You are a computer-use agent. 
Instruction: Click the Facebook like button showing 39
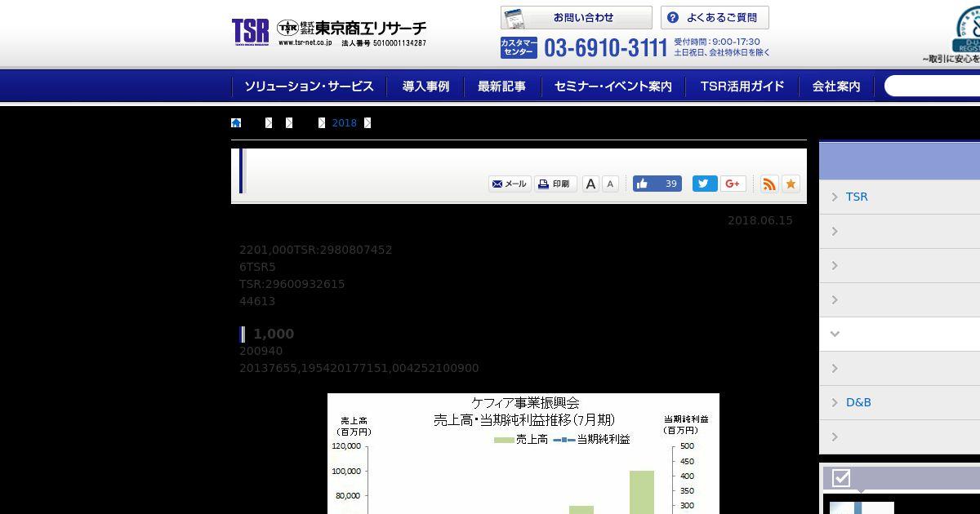coord(658,184)
